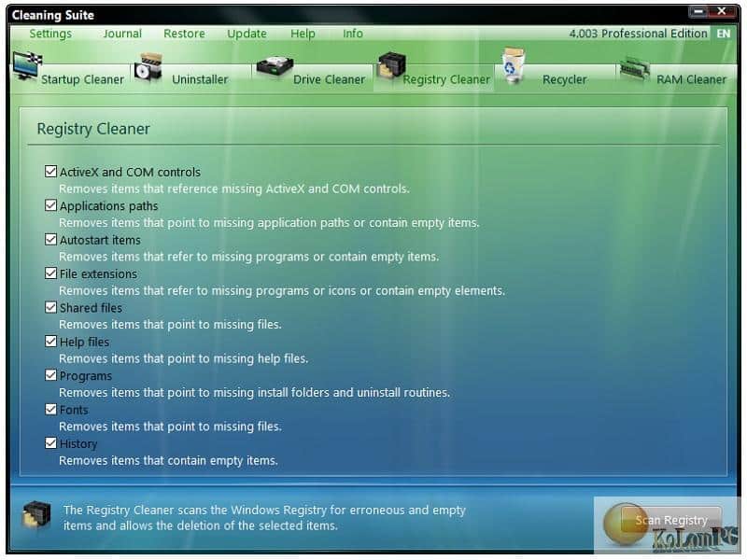
Task: Toggle the Fonts checkbox
Action: [51, 409]
